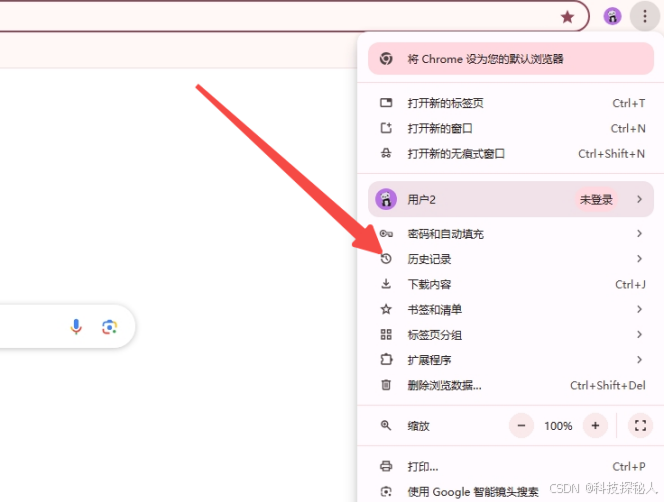Click the puzzle icon beside 扩展程序
The image size is (666, 502).
(386, 360)
